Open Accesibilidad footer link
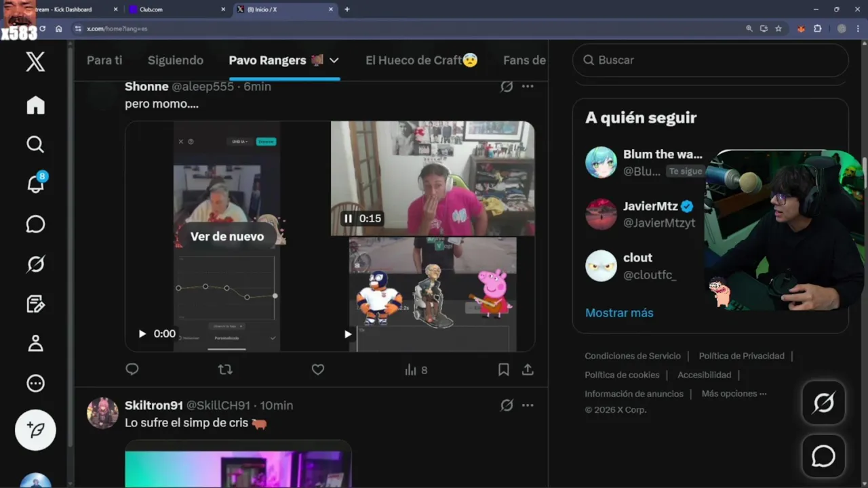This screenshot has height=488, width=868. [x=704, y=375]
